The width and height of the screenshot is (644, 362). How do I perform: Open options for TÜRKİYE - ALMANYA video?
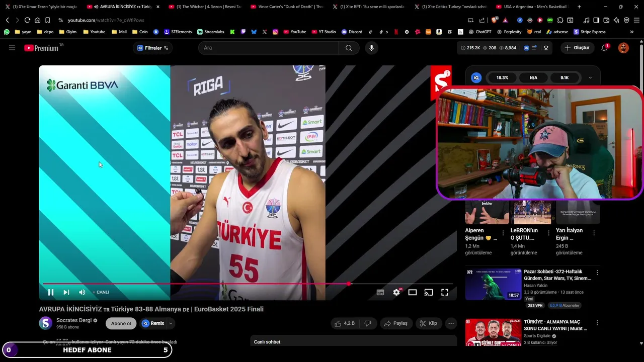pyautogui.click(x=597, y=323)
